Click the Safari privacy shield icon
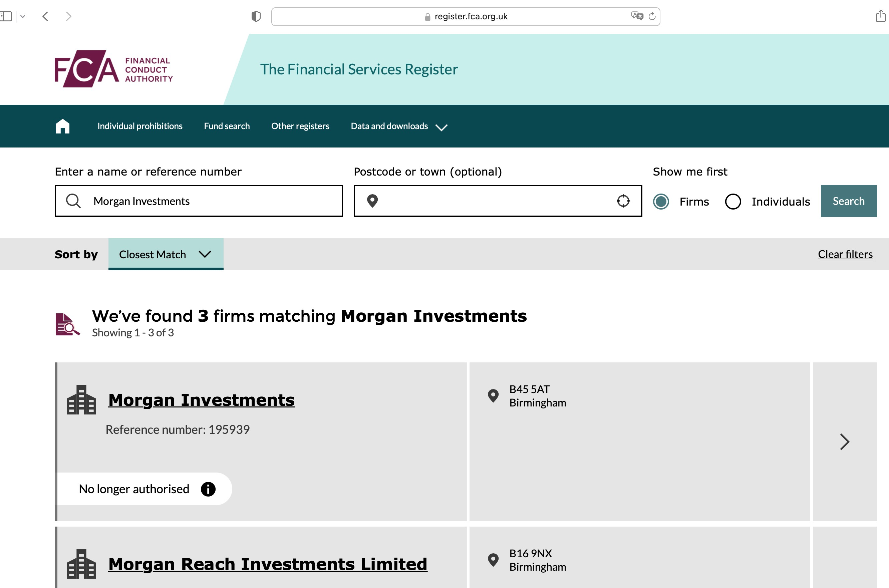 click(256, 16)
